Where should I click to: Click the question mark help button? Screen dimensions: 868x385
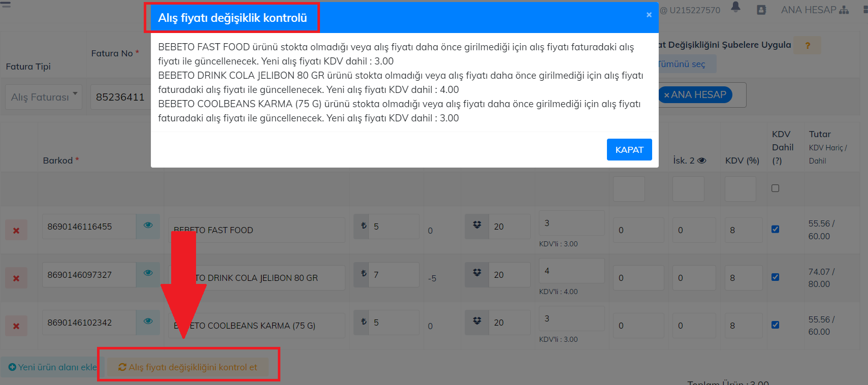(808, 45)
